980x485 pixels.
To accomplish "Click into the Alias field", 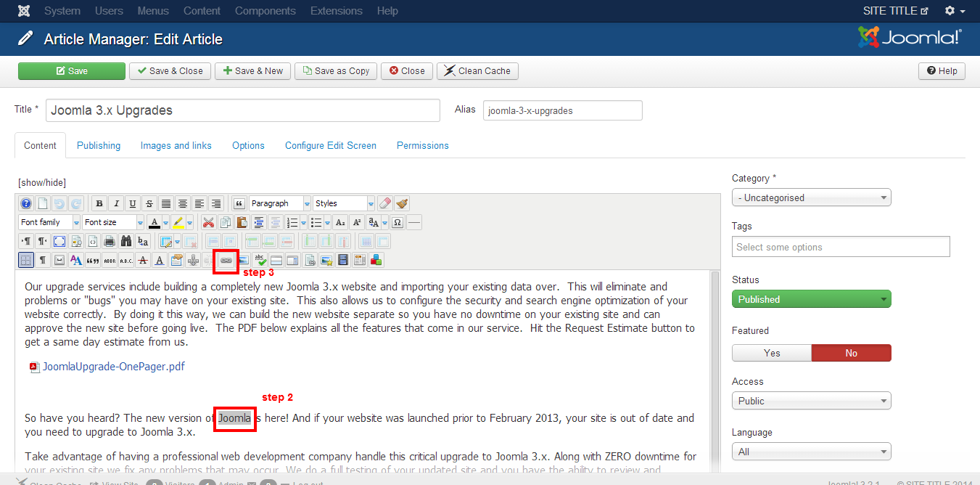I will point(563,110).
